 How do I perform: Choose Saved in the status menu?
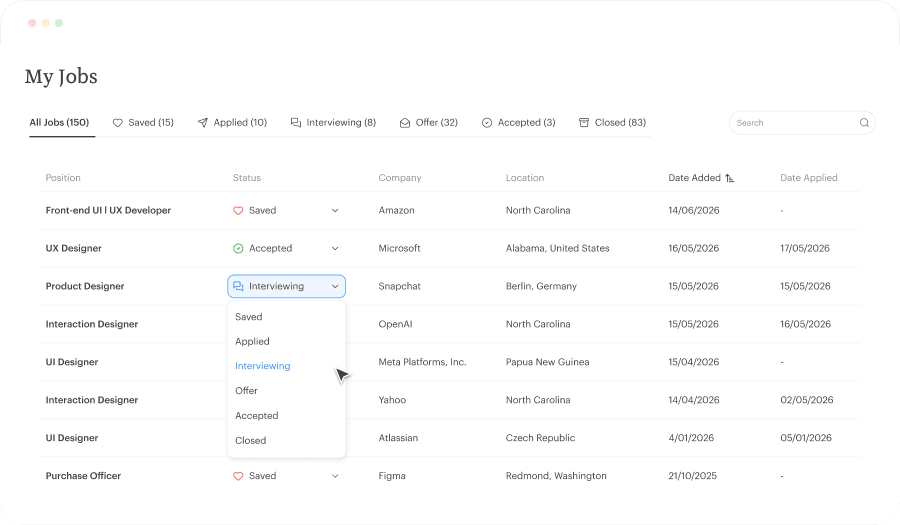(249, 317)
